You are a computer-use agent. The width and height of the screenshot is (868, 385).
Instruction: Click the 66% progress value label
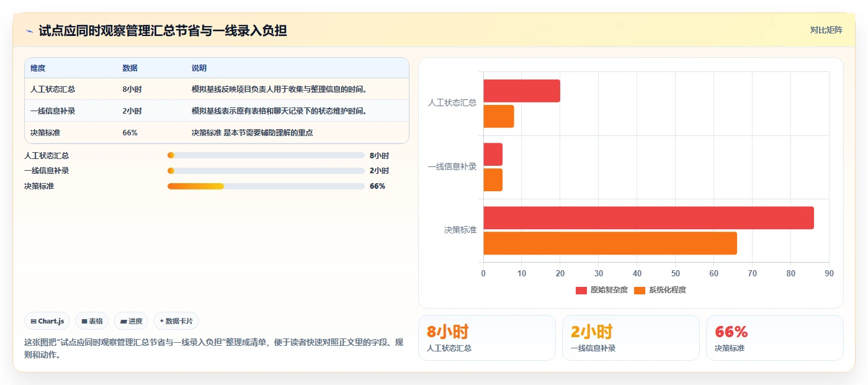[x=377, y=186]
